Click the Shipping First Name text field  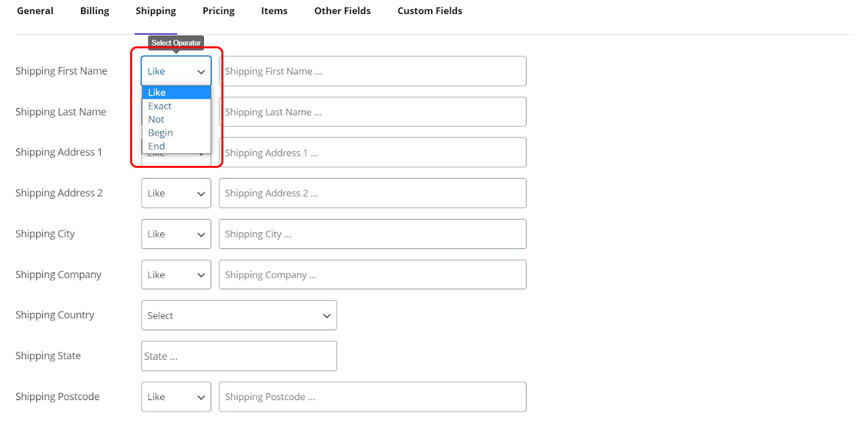pos(372,71)
